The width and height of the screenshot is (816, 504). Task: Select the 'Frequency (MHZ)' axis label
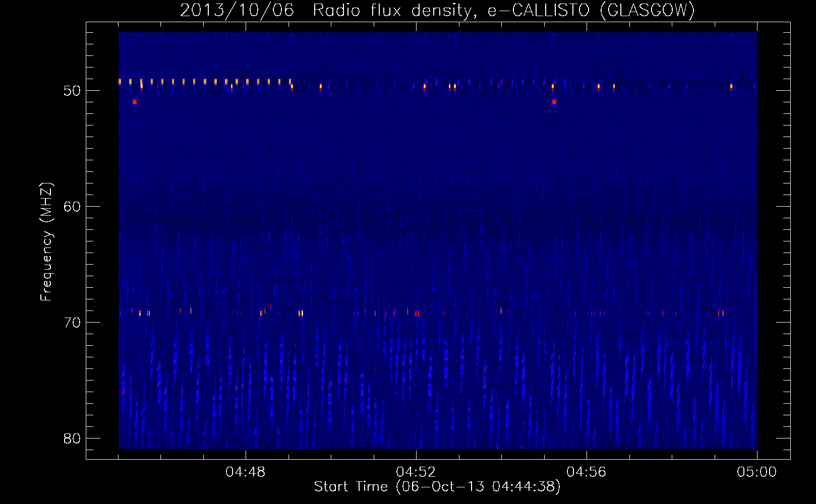[46, 242]
